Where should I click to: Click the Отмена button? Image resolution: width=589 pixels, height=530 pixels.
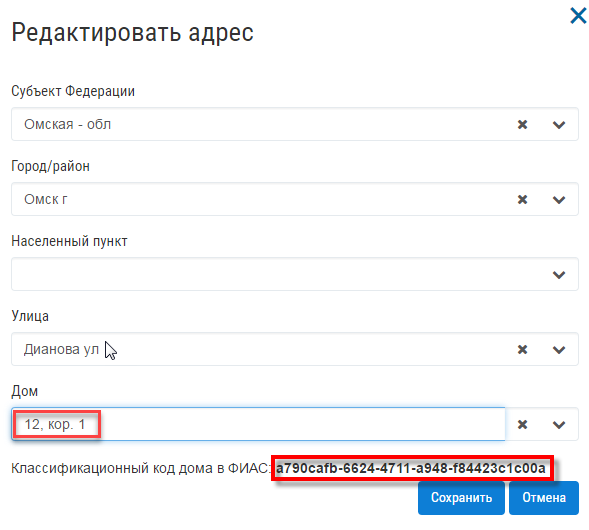click(x=544, y=498)
